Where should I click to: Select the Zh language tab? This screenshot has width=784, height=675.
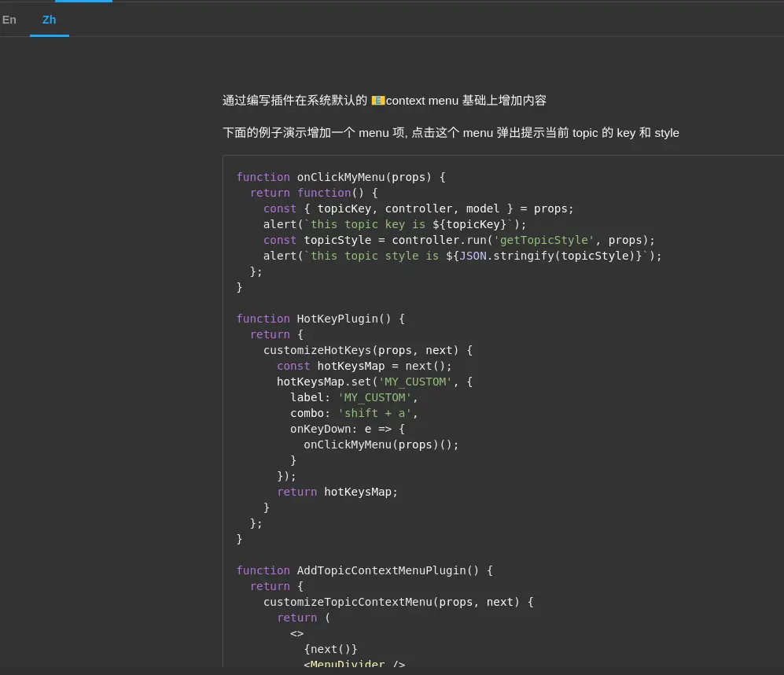coord(49,20)
